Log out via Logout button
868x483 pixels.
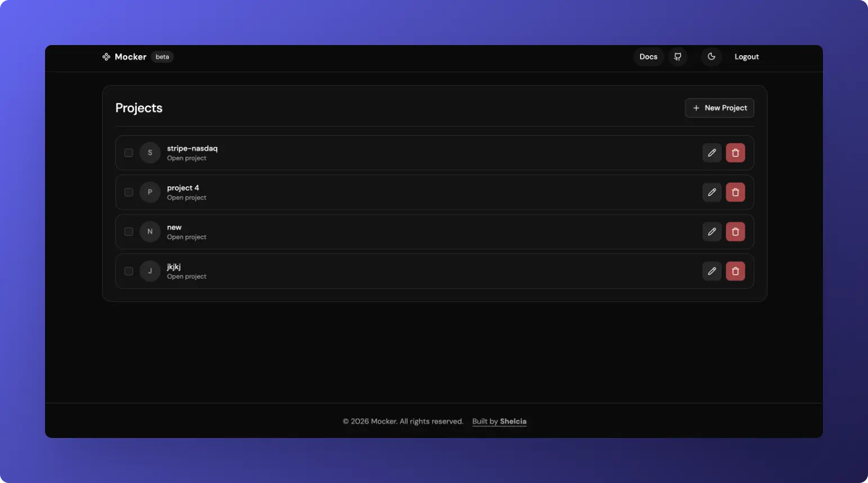[x=746, y=57]
